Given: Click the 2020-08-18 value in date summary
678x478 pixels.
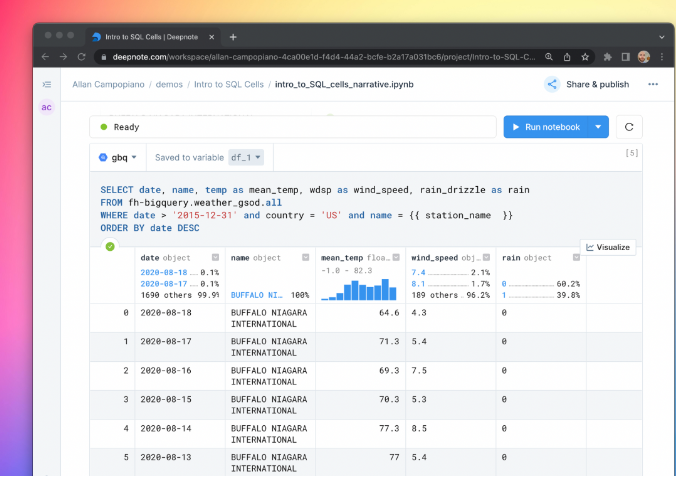Looking at the screenshot, I should [x=164, y=272].
